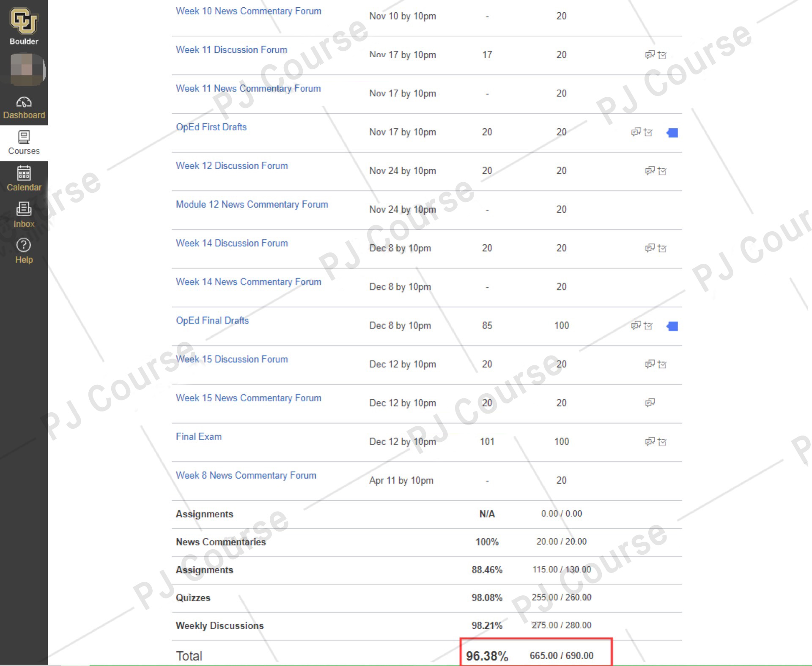The height and width of the screenshot is (666, 812).
Task: Select News Commentaries percentage 100%
Action: pyautogui.click(x=487, y=542)
